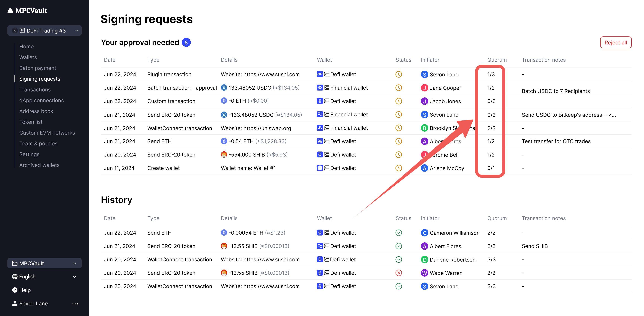The height and width of the screenshot is (316, 644).
Task: Open the Create wallet request row Wallet #1
Action: (x=248, y=168)
